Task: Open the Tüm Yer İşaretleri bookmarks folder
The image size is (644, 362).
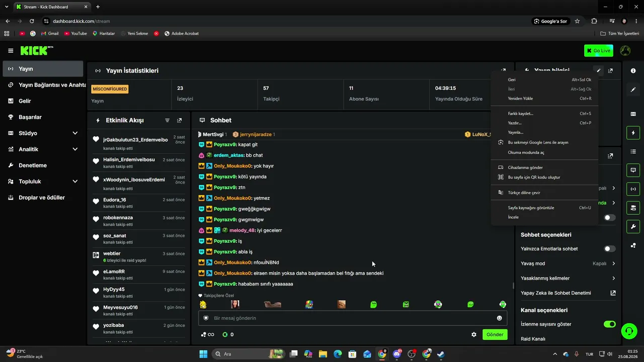Action: (x=620, y=34)
